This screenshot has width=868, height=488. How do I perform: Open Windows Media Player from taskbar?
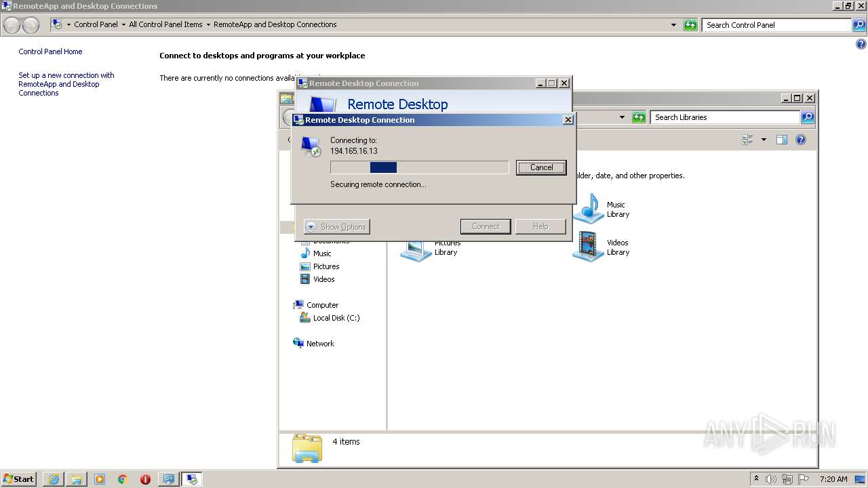tap(100, 479)
